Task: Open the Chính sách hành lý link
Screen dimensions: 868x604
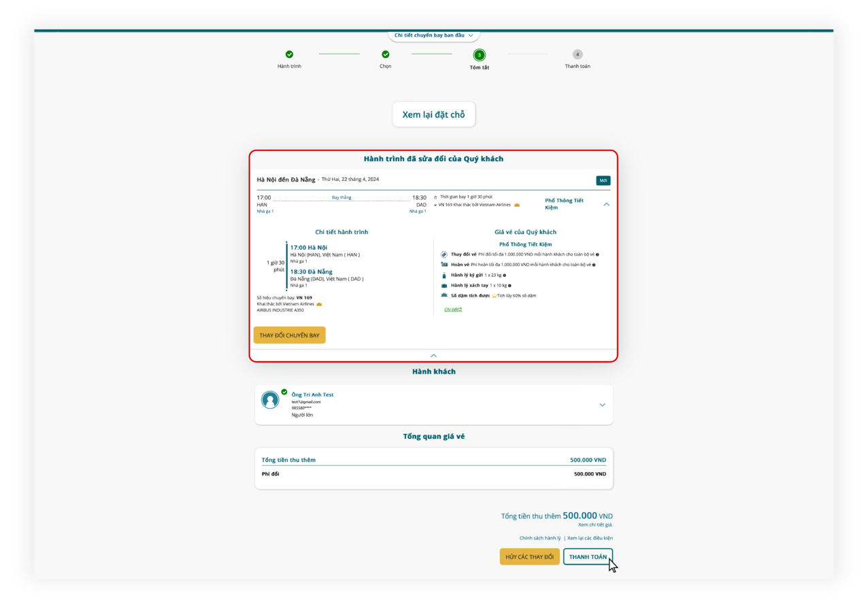Action: (x=539, y=537)
